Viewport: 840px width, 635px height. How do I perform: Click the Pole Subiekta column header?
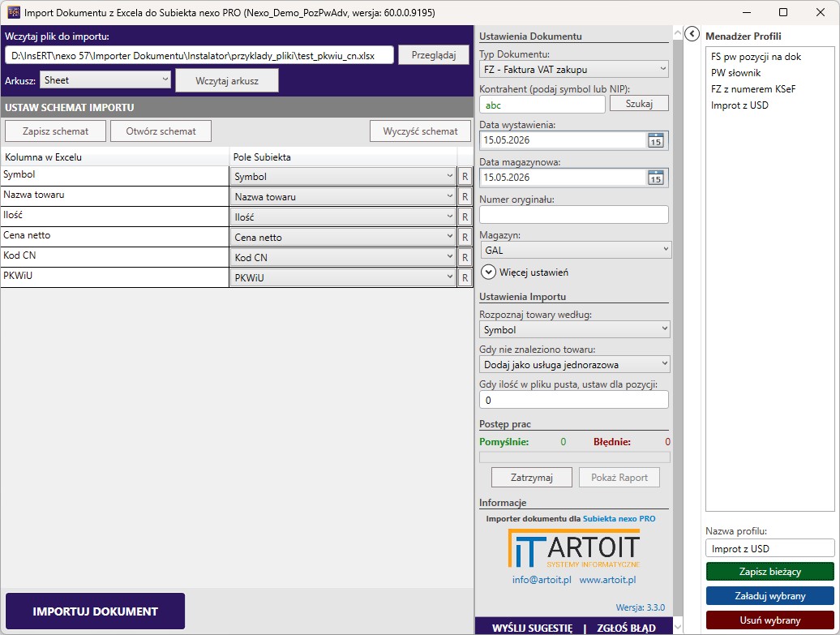343,157
